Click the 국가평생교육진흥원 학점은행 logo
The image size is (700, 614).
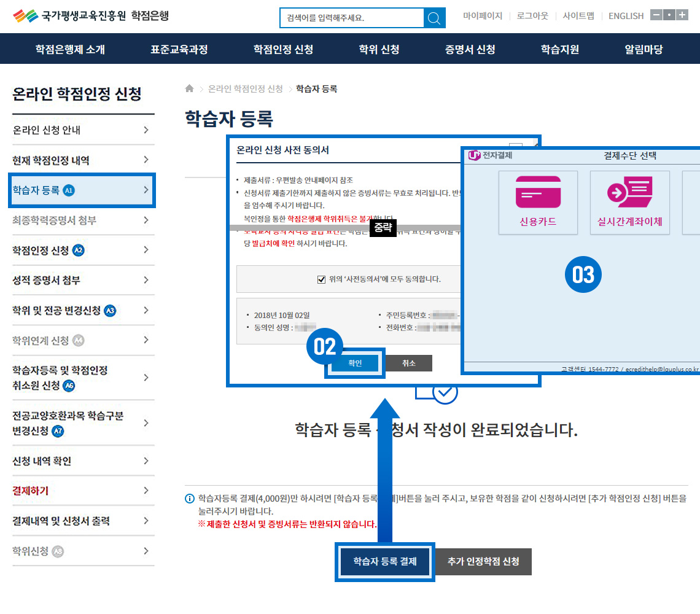(x=91, y=16)
